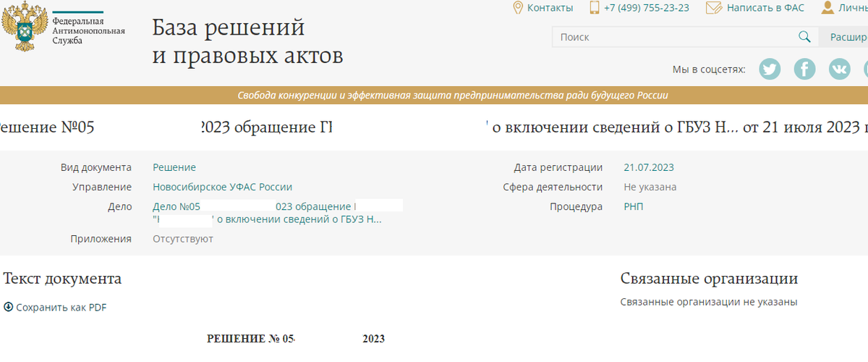Open the Контакты link
This screenshot has height=362, width=868.
(550, 8)
